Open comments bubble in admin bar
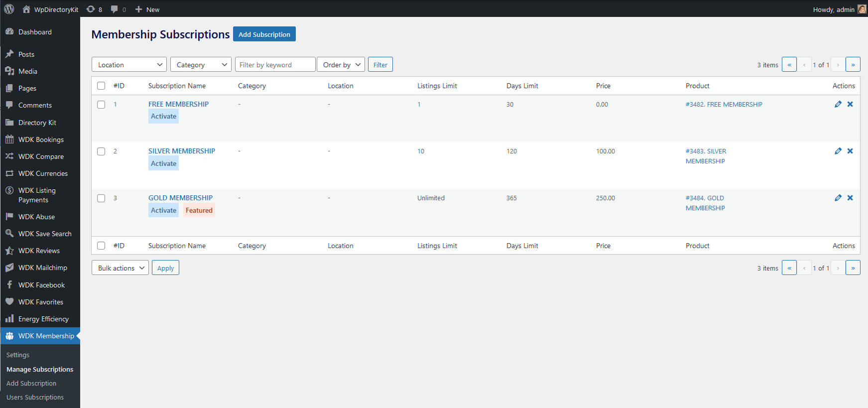Image resolution: width=868 pixels, height=408 pixels. click(118, 9)
